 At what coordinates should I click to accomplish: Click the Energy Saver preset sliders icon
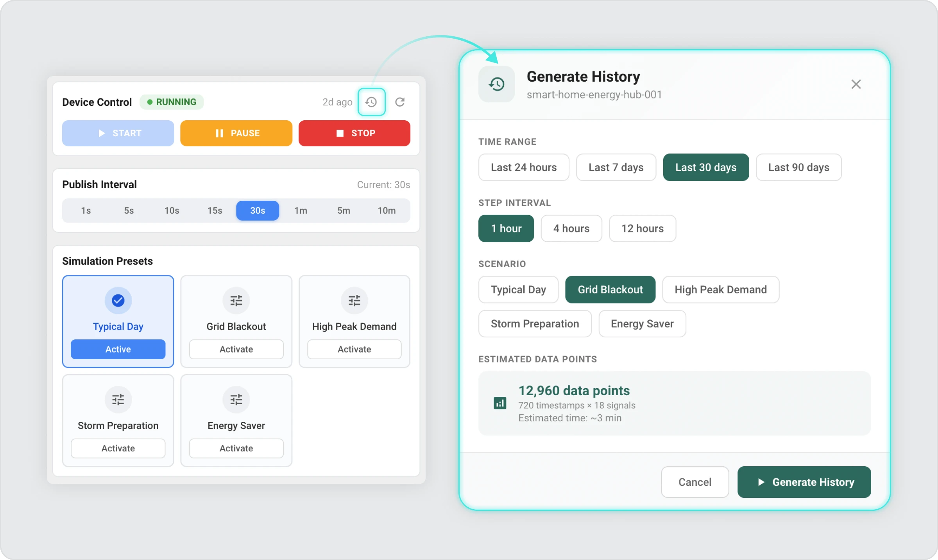[x=236, y=399]
